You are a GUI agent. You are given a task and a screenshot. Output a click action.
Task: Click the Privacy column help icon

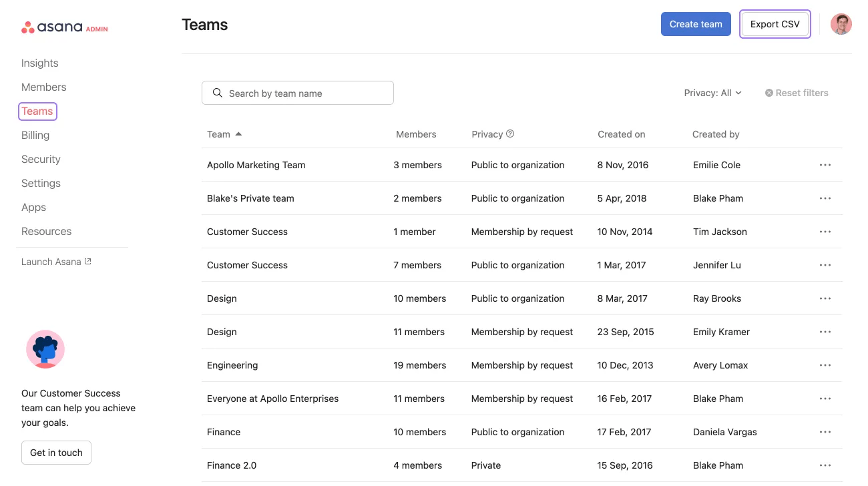click(x=510, y=134)
